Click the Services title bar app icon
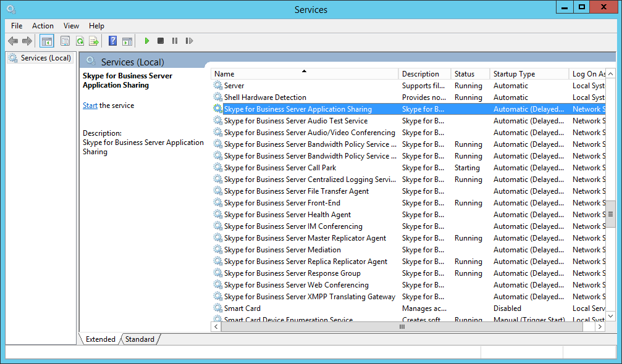Image resolution: width=622 pixels, height=364 pixels. [11, 9]
